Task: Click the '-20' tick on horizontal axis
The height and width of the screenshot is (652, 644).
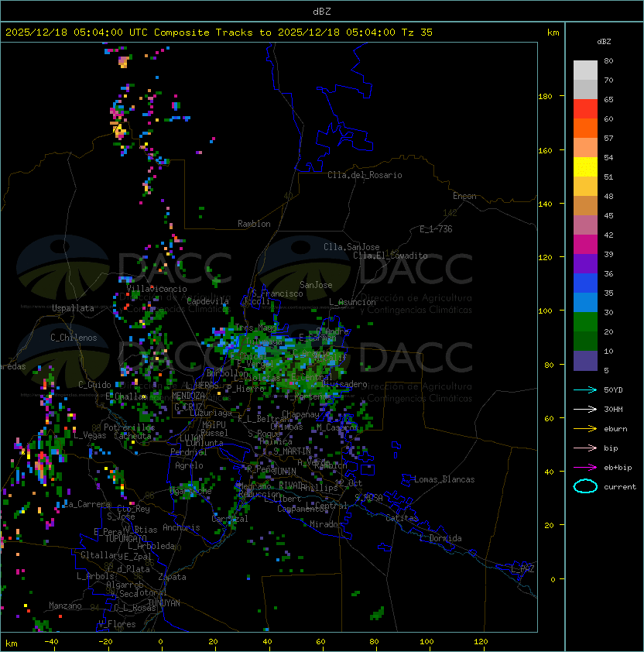Action: (x=105, y=642)
